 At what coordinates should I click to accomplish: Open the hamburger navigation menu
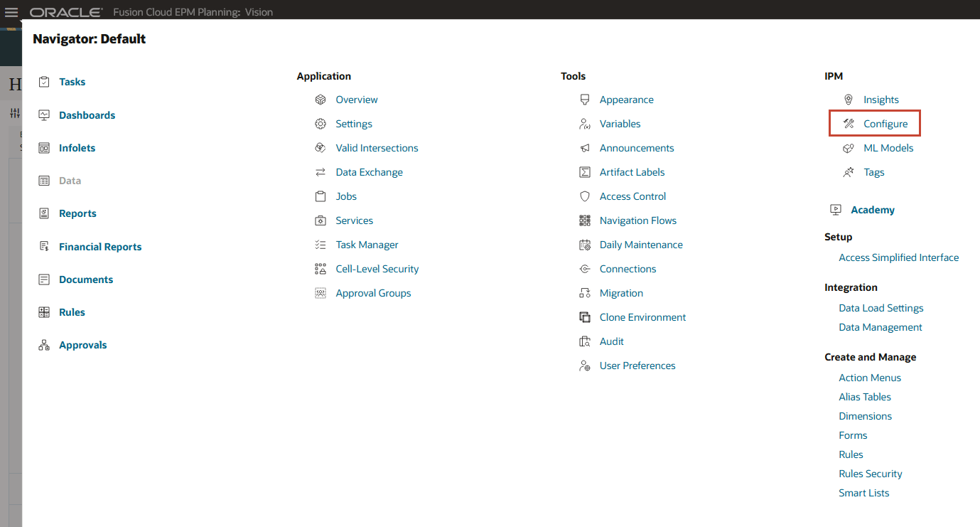pyautogui.click(x=11, y=11)
